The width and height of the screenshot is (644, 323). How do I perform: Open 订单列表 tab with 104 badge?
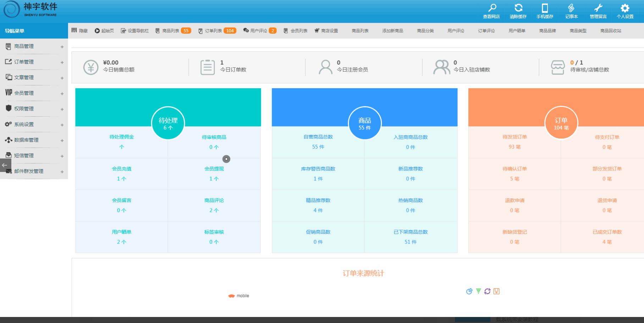point(217,31)
